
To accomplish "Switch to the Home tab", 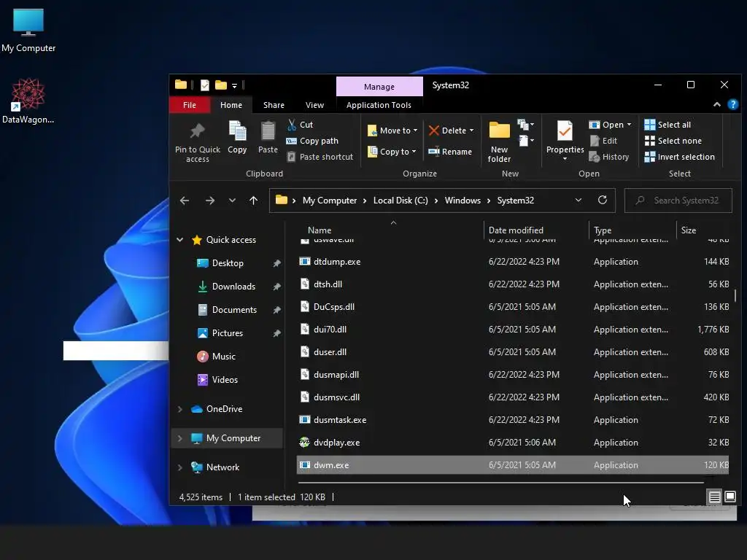I will (x=231, y=105).
